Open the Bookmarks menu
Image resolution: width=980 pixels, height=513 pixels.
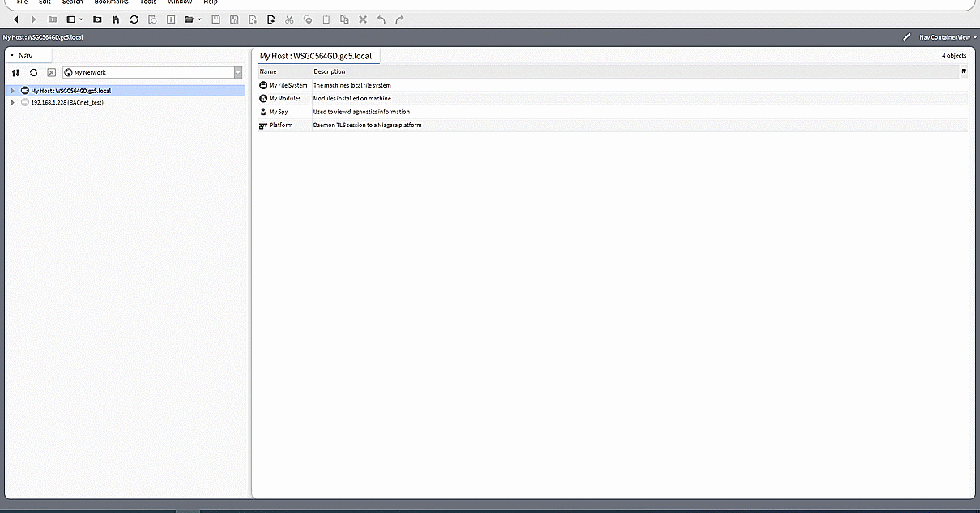(x=111, y=2)
